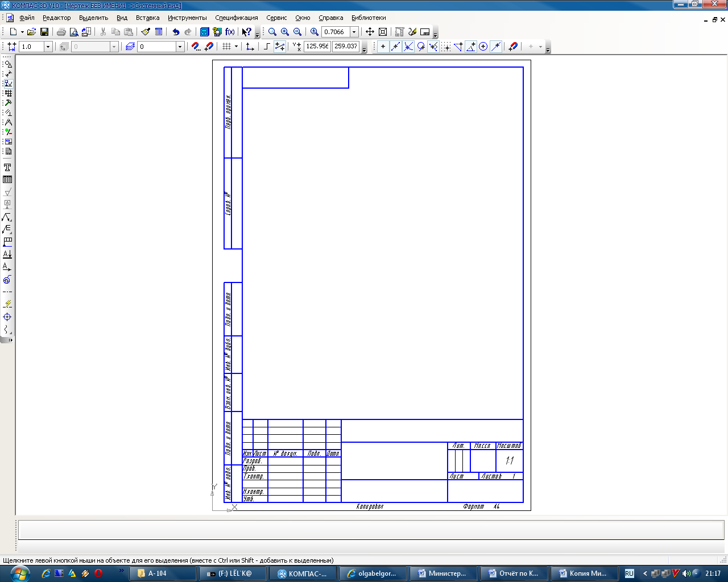Expand the grid options dropdown arrow
The image size is (728, 582).
click(236, 47)
